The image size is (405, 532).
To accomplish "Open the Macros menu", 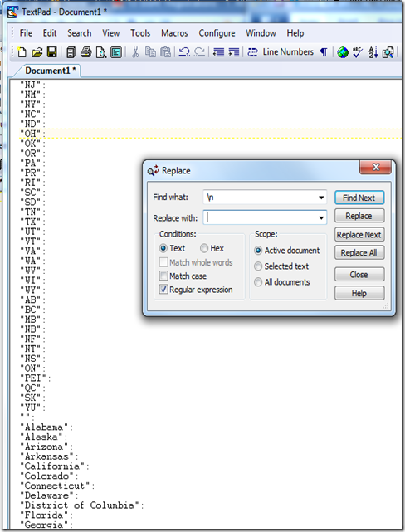I will 174,33.
